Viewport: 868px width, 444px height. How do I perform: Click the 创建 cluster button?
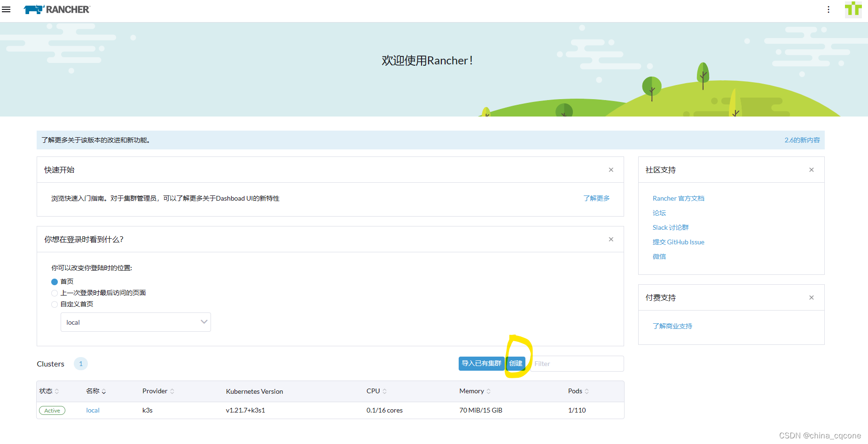click(516, 364)
